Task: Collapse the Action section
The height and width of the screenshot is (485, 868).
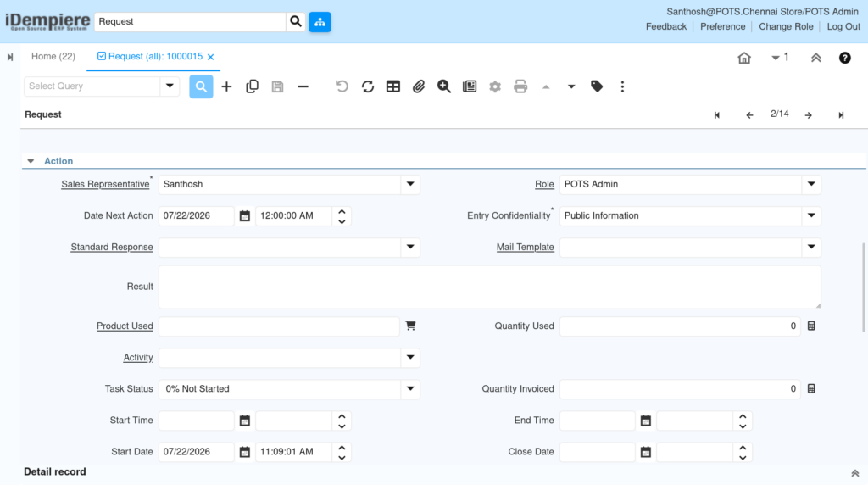Action: point(31,161)
